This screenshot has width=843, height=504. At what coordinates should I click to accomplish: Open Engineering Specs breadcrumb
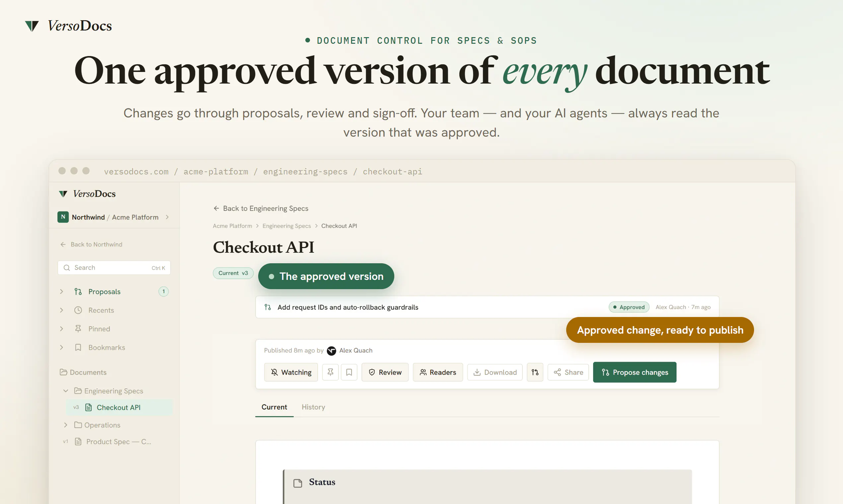[x=286, y=226]
